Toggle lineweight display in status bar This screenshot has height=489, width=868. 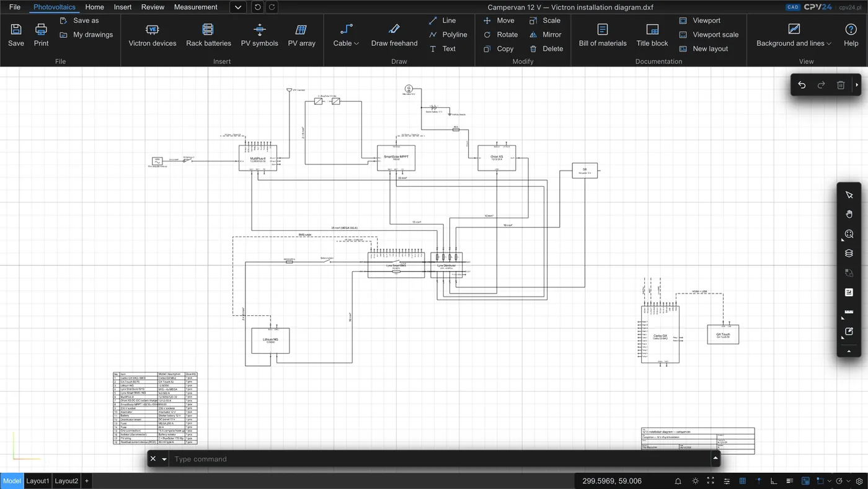click(x=790, y=481)
